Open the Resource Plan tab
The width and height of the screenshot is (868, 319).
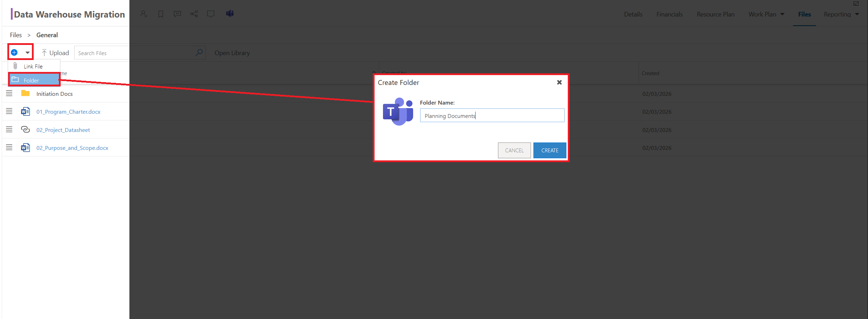point(715,14)
